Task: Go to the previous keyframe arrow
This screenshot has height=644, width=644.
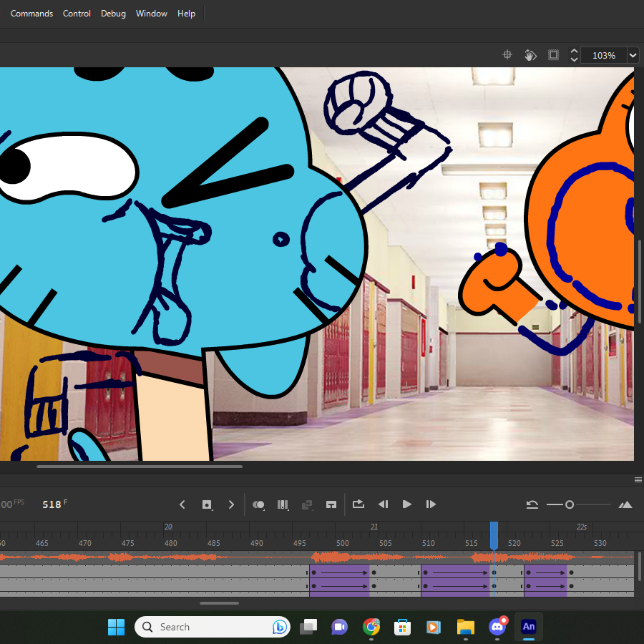Action: (x=182, y=504)
